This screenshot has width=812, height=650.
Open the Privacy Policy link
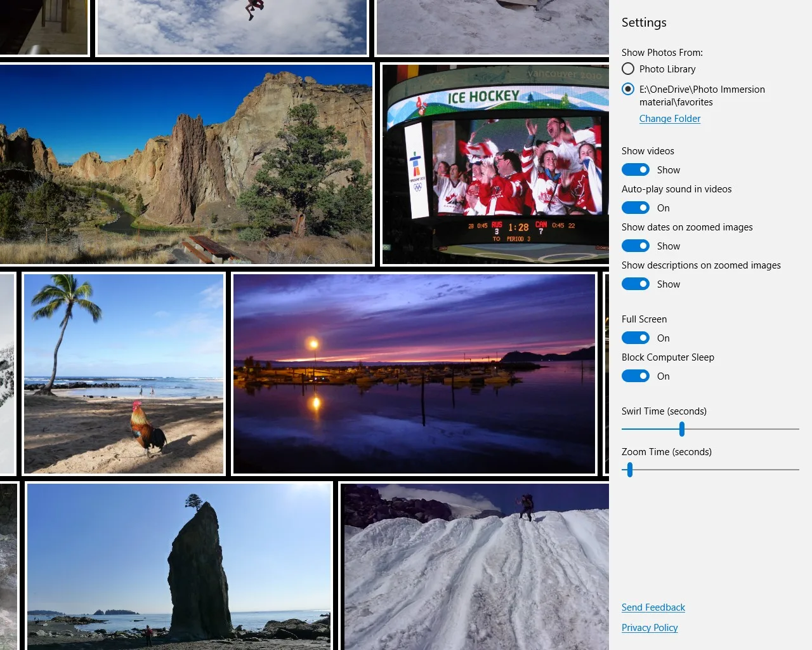pos(650,628)
